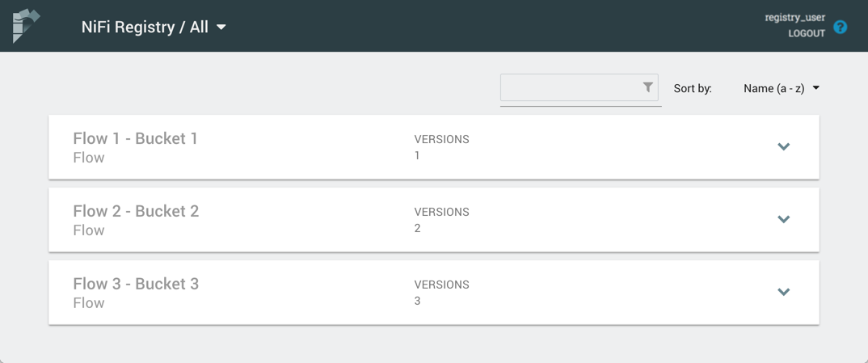The width and height of the screenshot is (868, 363).
Task: Focus the filter text input field
Action: pos(570,88)
